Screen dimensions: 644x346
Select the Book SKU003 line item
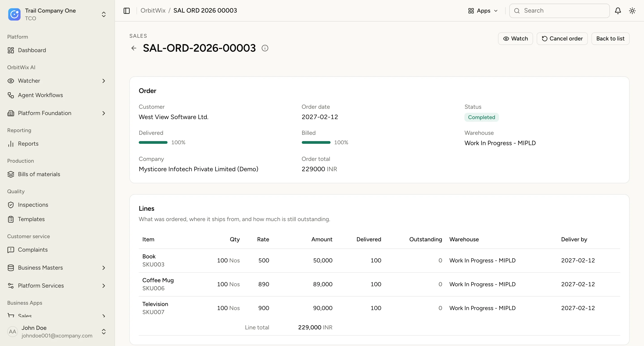coord(379,260)
